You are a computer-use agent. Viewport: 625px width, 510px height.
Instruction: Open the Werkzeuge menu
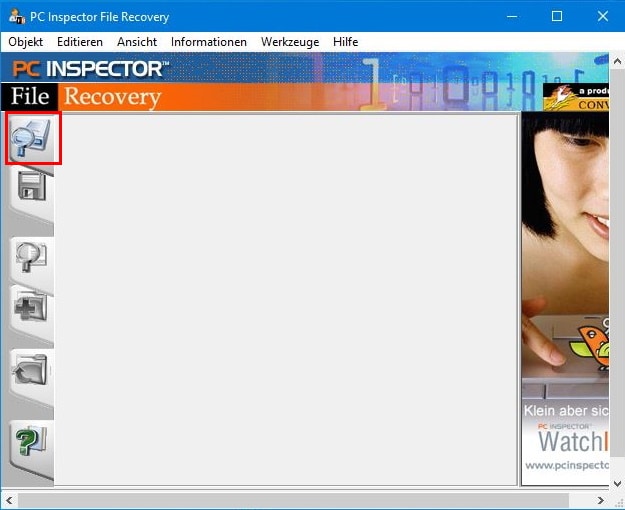[290, 42]
